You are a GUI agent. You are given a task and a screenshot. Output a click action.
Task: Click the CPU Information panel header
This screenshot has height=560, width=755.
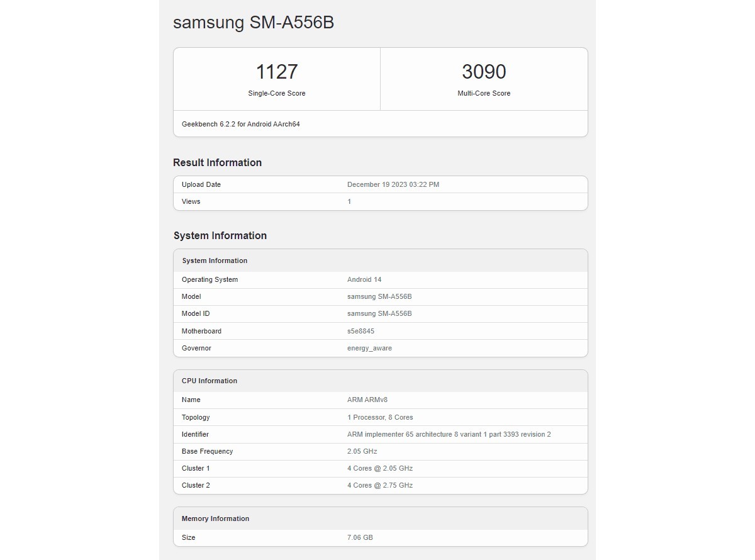coord(209,381)
